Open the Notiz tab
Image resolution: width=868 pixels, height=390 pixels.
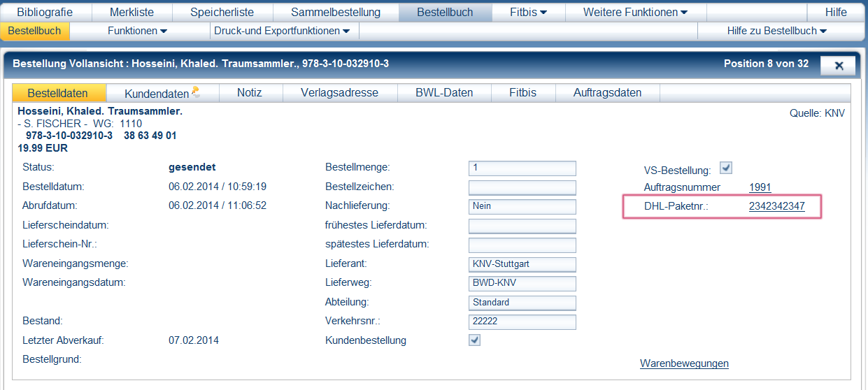250,92
